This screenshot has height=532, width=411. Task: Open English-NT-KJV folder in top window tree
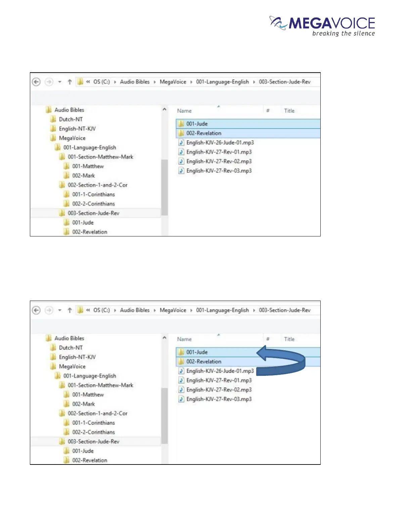(73, 129)
